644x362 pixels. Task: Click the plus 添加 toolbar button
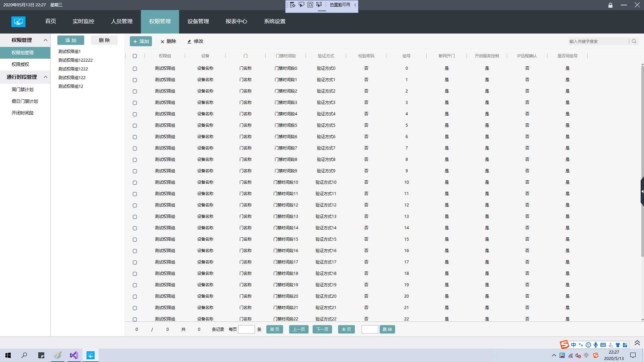point(141,41)
